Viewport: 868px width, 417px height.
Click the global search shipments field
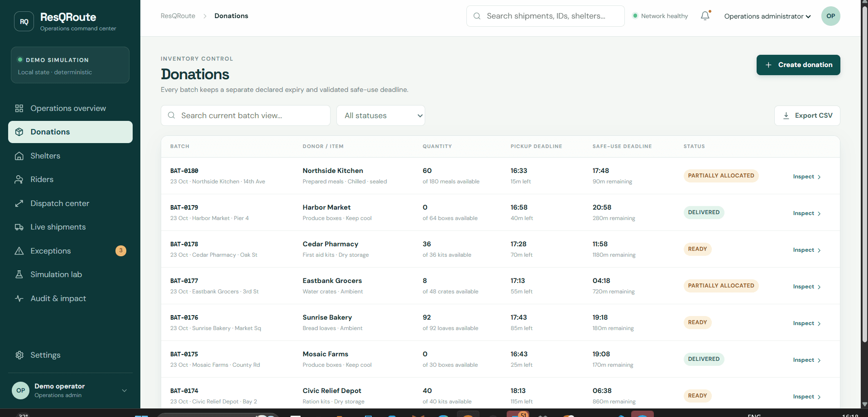(545, 16)
